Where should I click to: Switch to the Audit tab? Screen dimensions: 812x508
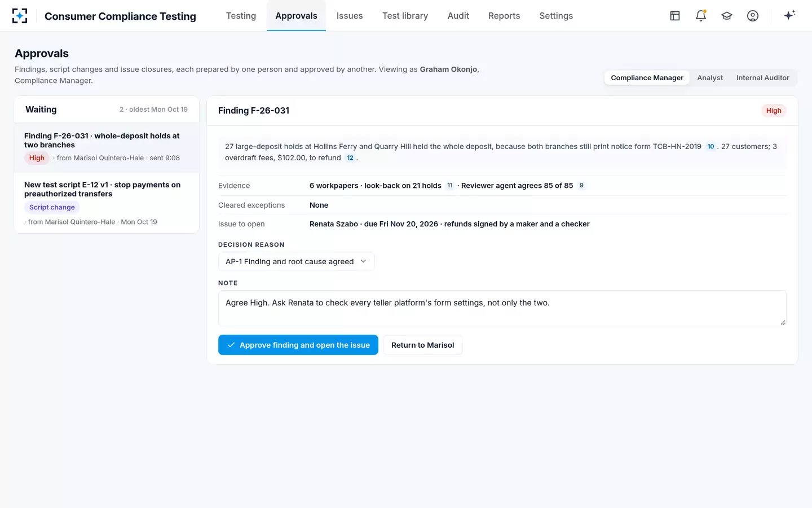[458, 16]
